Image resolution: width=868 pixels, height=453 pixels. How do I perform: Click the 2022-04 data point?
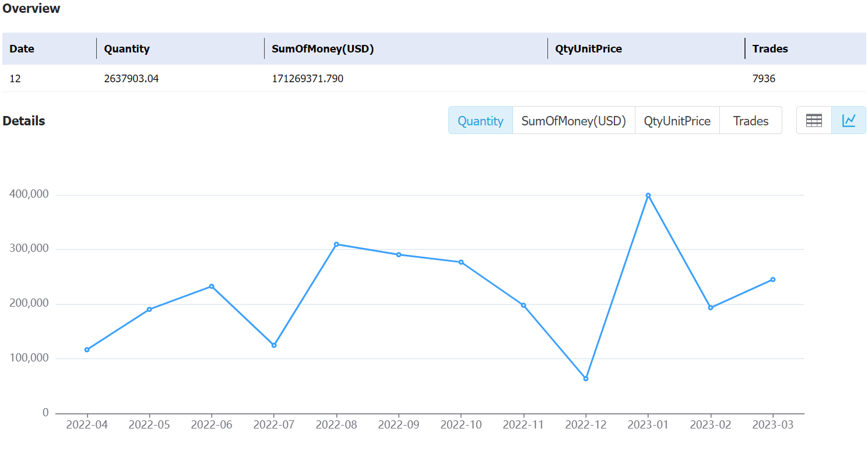(x=87, y=350)
